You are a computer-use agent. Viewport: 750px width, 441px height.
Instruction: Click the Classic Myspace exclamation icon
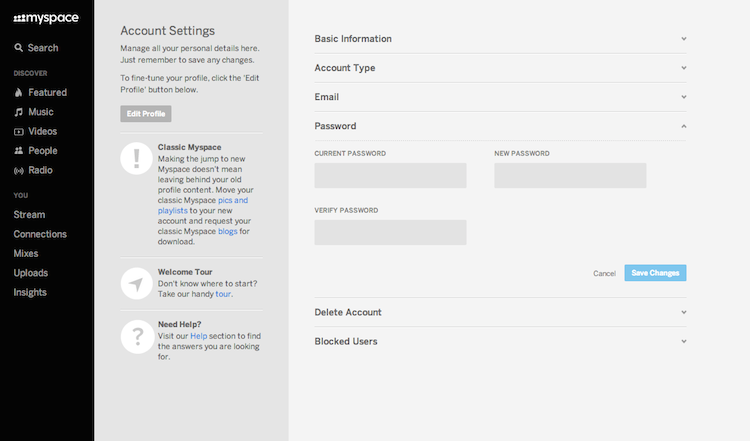point(137,158)
